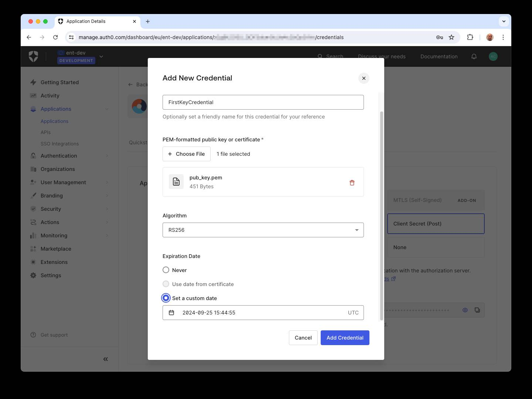The height and width of the screenshot is (399, 532).
Task: Go back in browser history
Action: (29, 37)
